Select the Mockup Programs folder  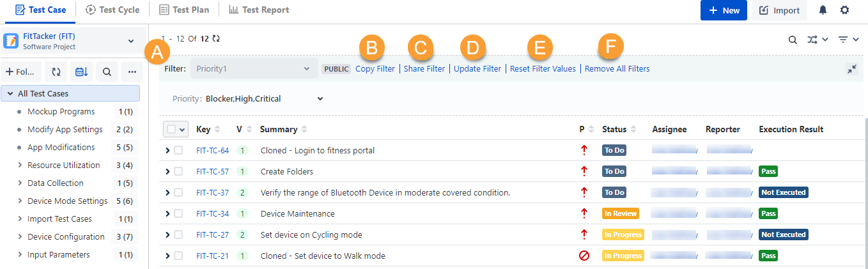[x=61, y=111]
